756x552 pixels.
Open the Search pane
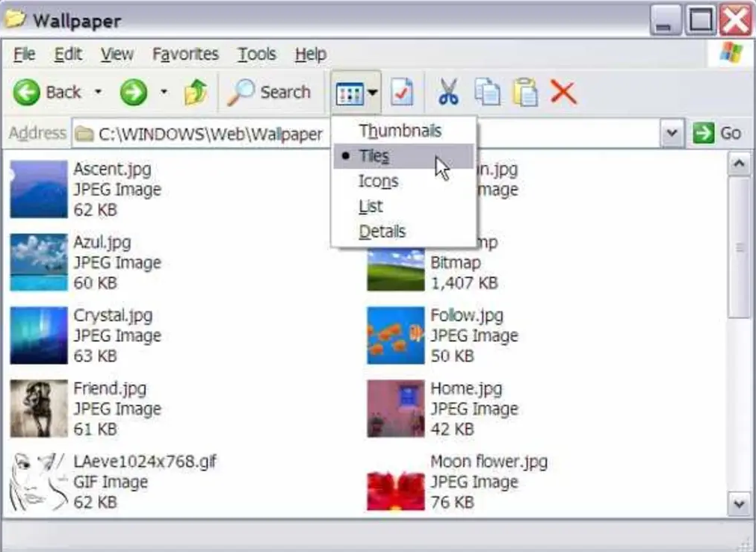(270, 93)
